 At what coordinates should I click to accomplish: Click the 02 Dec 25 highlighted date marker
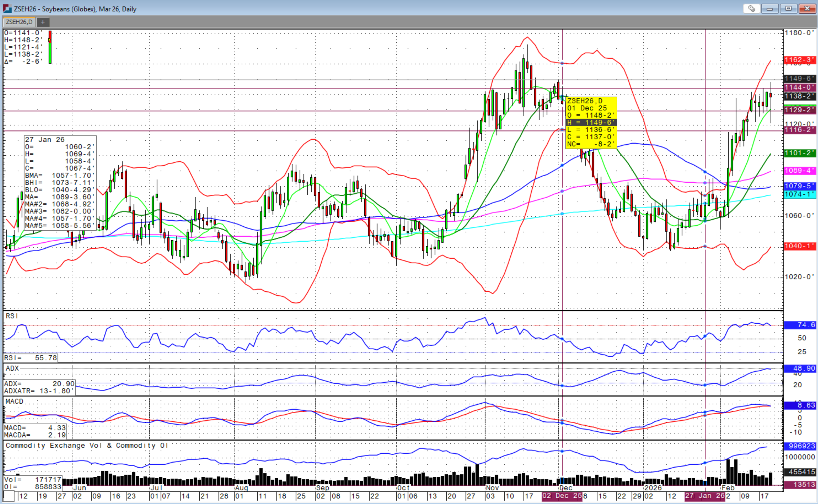pyautogui.click(x=561, y=496)
